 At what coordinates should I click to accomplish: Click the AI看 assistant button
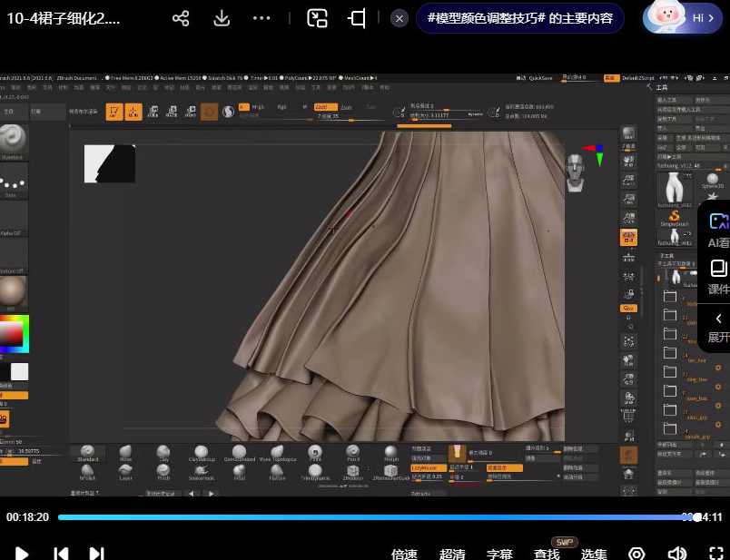coord(717,231)
